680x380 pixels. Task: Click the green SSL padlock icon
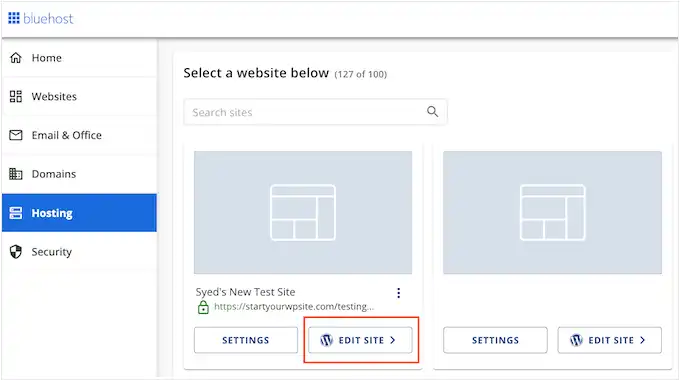pyautogui.click(x=203, y=307)
